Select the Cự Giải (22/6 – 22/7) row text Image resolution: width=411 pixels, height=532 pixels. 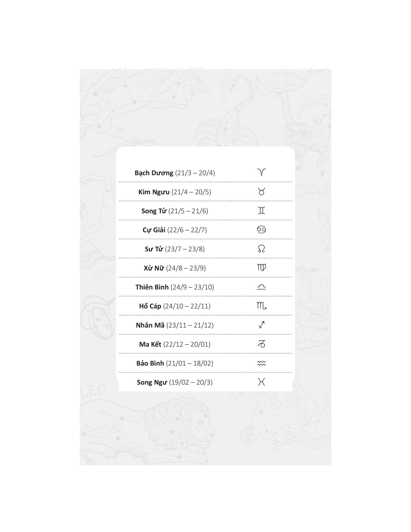[175, 230]
